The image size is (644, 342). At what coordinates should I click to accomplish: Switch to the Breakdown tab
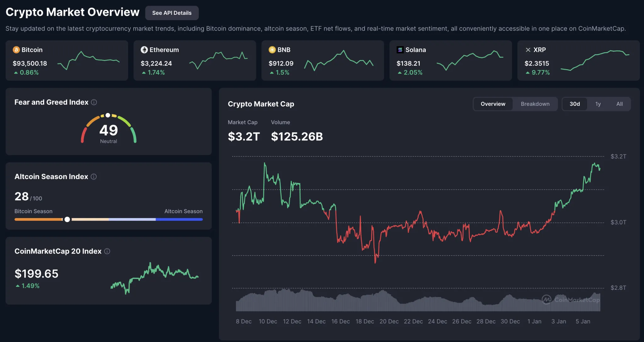(535, 104)
